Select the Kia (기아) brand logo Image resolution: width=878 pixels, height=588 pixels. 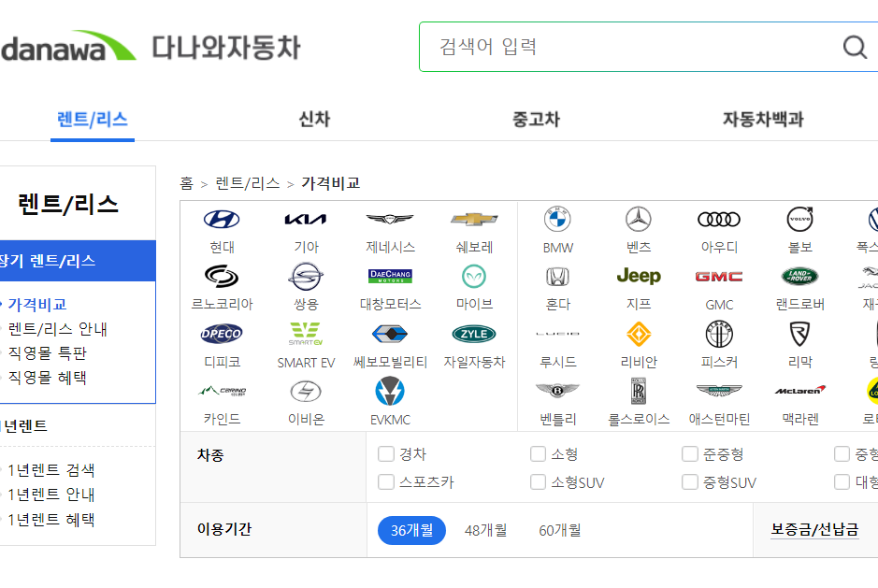coord(306,219)
